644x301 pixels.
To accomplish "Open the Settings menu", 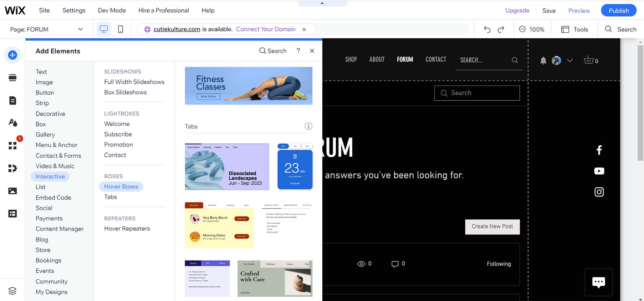I will (x=74, y=10).
